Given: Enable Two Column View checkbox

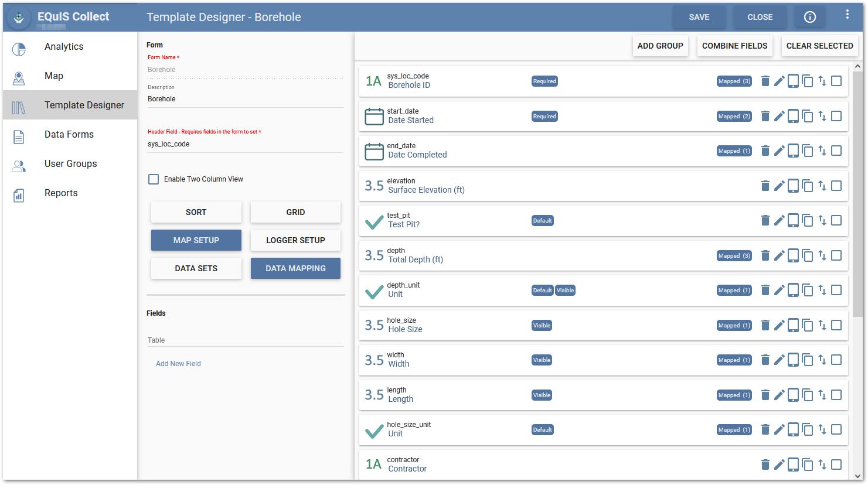Looking at the screenshot, I should (x=154, y=179).
